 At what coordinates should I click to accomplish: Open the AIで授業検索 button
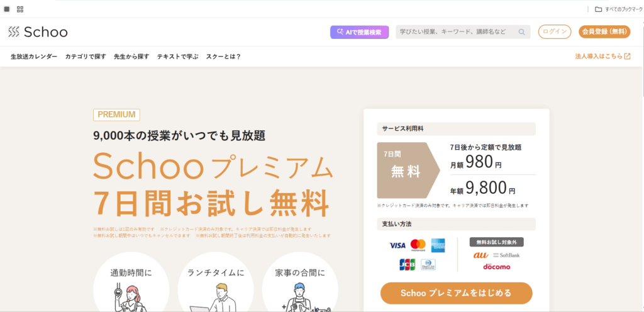tap(359, 32)
